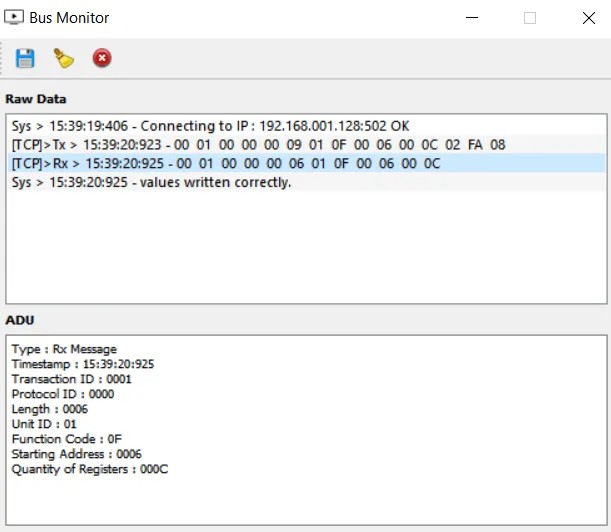Select the [TCP] Tx raw data line
The image size is (611, 532).
[258, 145]
